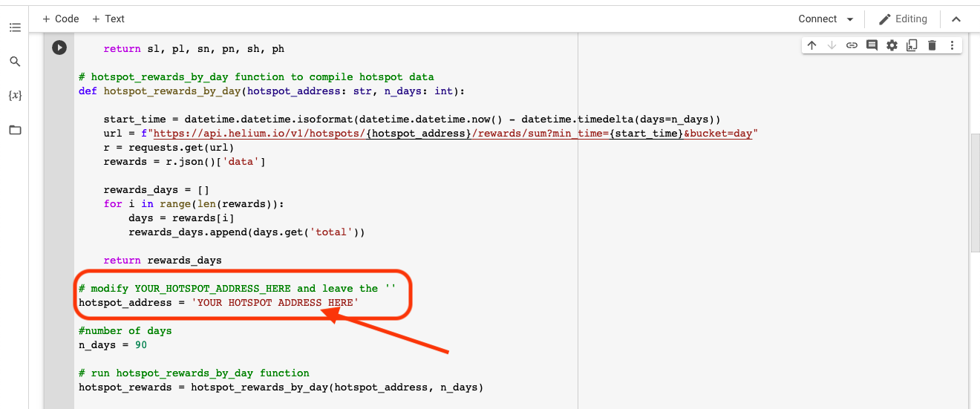Screen dimensions: 980x409
Task: Open the search icon in left sidebar
Action: [x=15, y=62]
